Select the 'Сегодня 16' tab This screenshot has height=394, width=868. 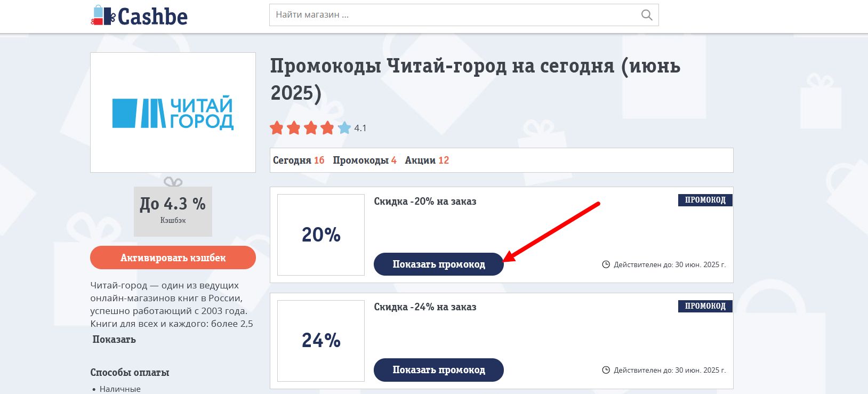tap(299, 160)
